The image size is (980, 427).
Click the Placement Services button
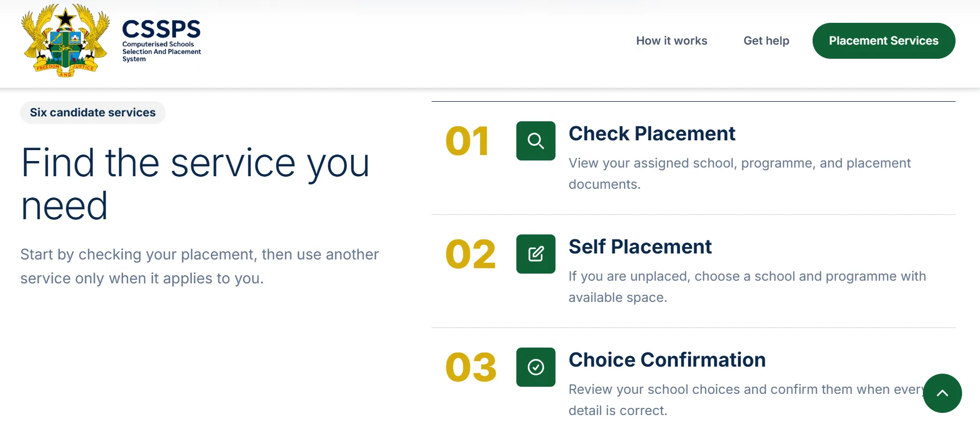(x=883, y=41)
